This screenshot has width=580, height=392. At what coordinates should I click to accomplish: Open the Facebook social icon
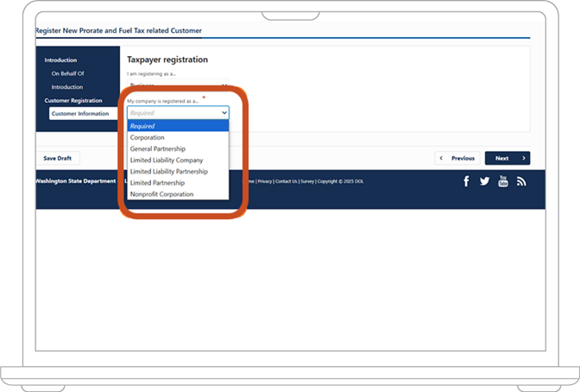(x=466, y=181)
